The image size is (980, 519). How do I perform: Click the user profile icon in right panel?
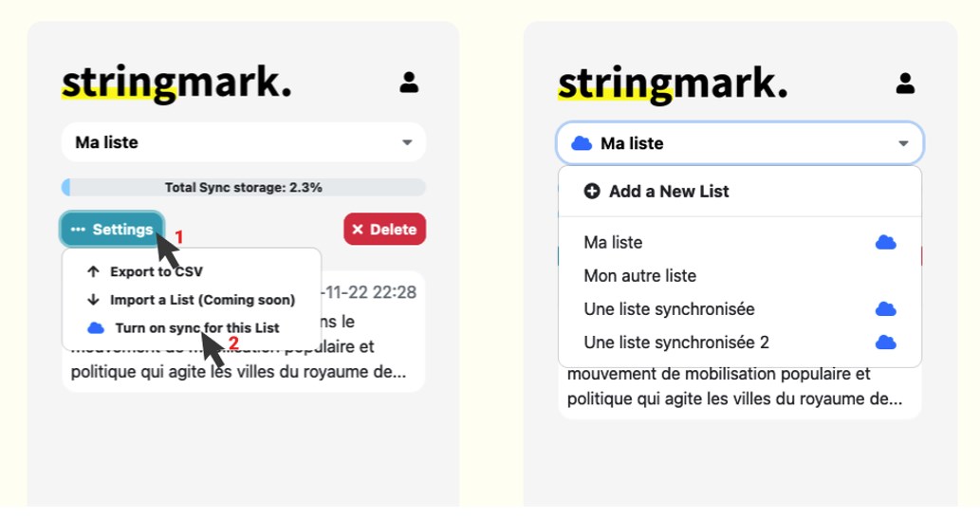pyautogui.click(x=905, y=83)
